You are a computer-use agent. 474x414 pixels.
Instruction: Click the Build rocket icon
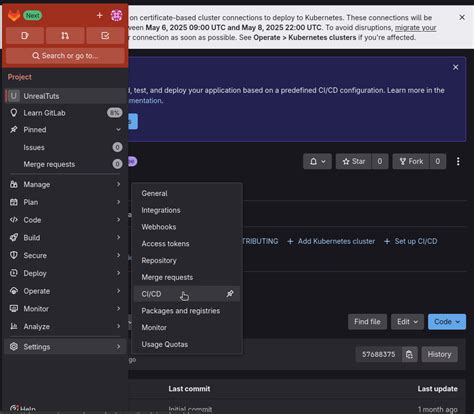pos(14,237)
